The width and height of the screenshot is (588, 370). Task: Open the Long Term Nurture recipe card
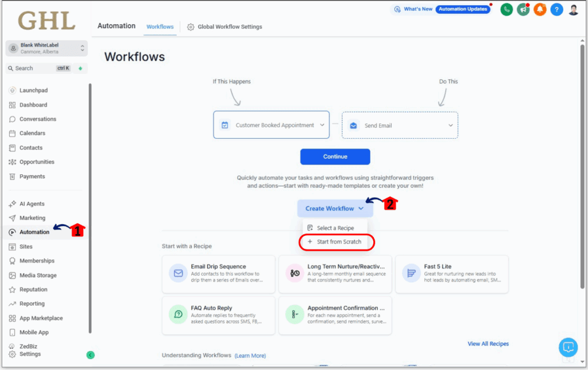335,274
